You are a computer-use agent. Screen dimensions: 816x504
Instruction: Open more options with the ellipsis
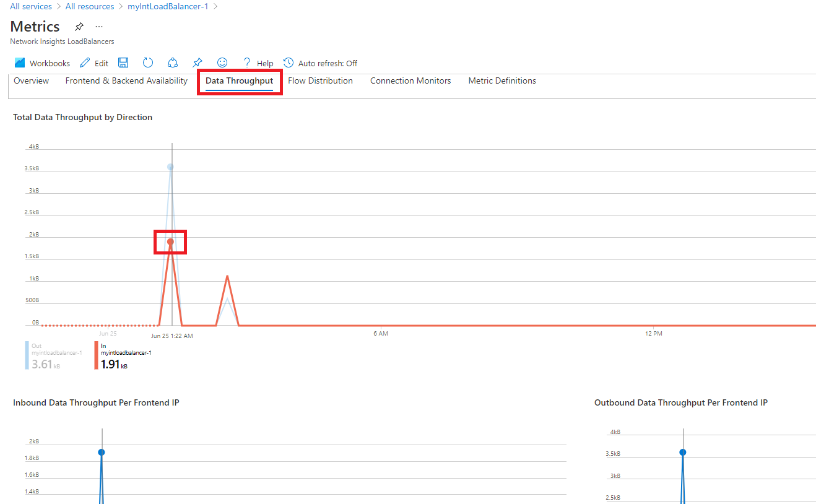tap(98, 27)
